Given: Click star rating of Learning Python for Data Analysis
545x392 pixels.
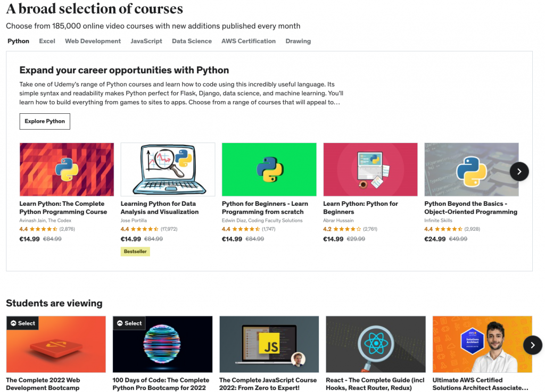Looking at the screenshot, I should coord(145,229).
